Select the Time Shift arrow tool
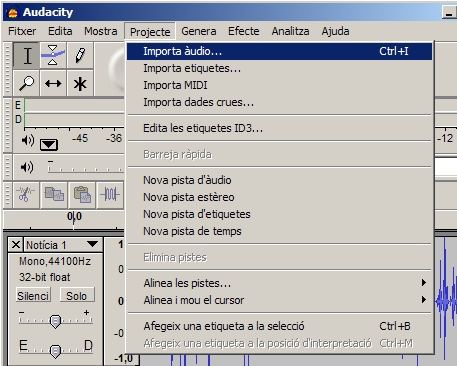This screenshot has height=366, width=457. (x=53, y=83)
